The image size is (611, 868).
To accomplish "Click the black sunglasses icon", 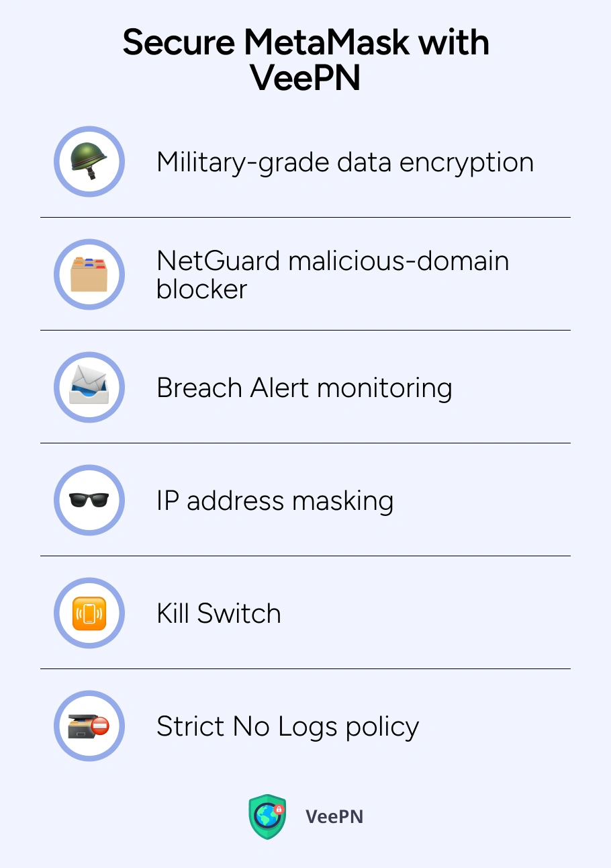I will 89,501.
